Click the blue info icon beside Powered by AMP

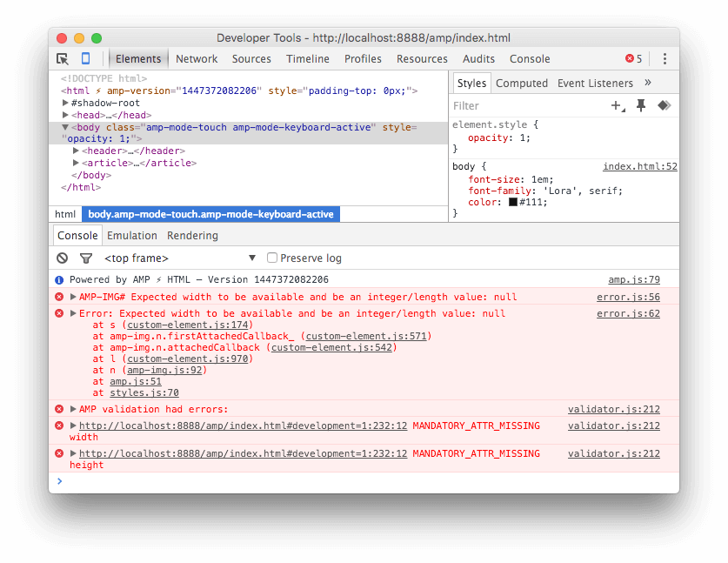click(59, 279)
